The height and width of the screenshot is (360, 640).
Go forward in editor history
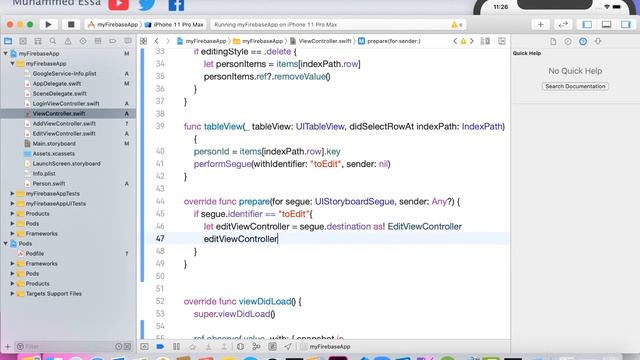[x=167, y=41]
